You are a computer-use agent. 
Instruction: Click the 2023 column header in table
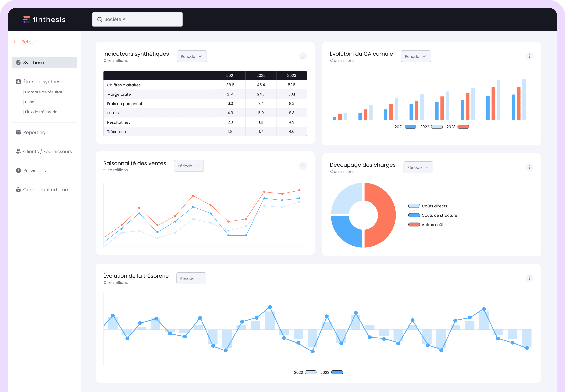291,75
